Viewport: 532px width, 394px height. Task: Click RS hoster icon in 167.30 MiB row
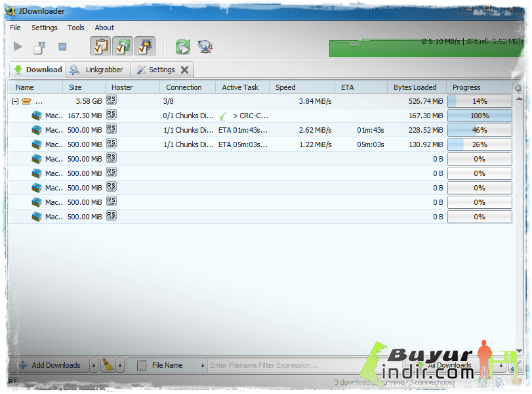point(112,114)
